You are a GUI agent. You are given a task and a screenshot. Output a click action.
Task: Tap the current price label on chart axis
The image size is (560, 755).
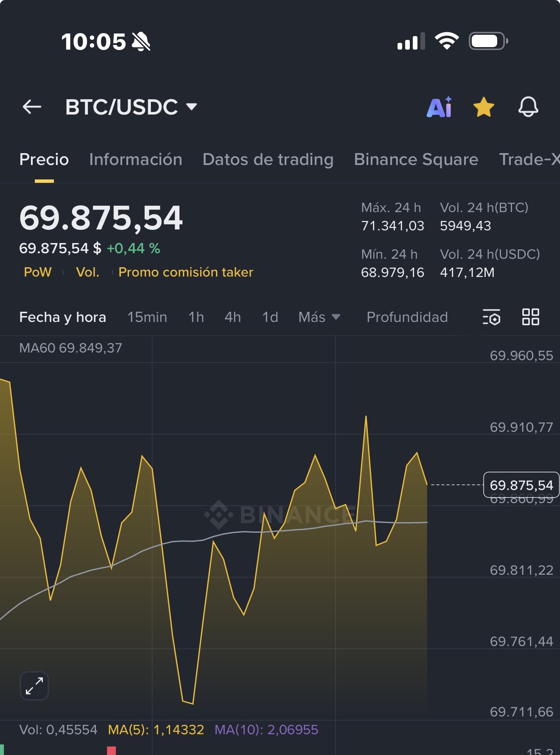[x=521, y=485]
